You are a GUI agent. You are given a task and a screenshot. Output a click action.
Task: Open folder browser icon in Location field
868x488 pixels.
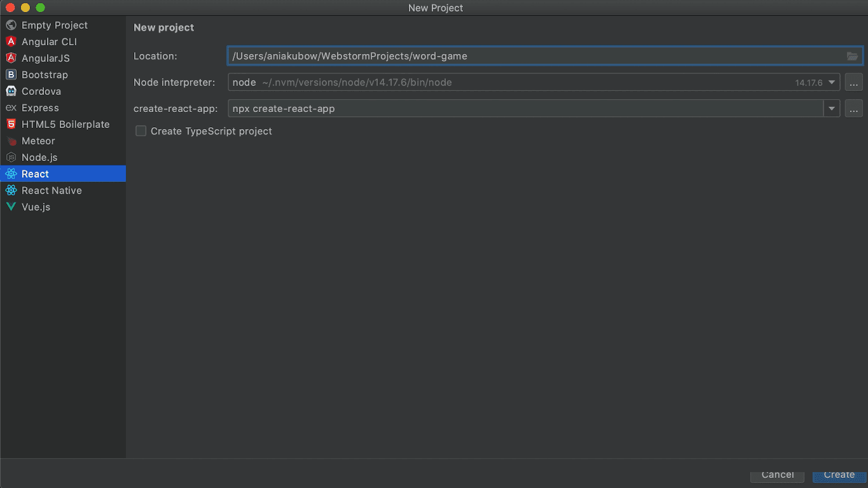click(x=852, y=56)
